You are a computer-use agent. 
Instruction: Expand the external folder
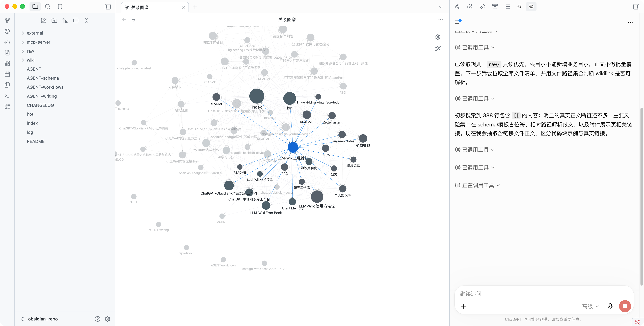[23, 33]
